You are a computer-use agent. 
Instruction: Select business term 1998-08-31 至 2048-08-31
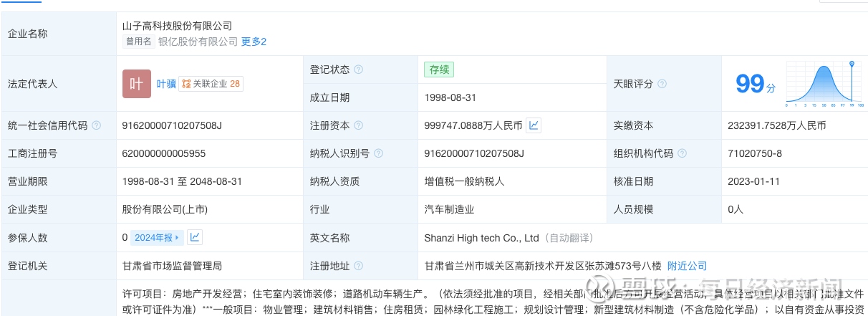tap(183, 181)
